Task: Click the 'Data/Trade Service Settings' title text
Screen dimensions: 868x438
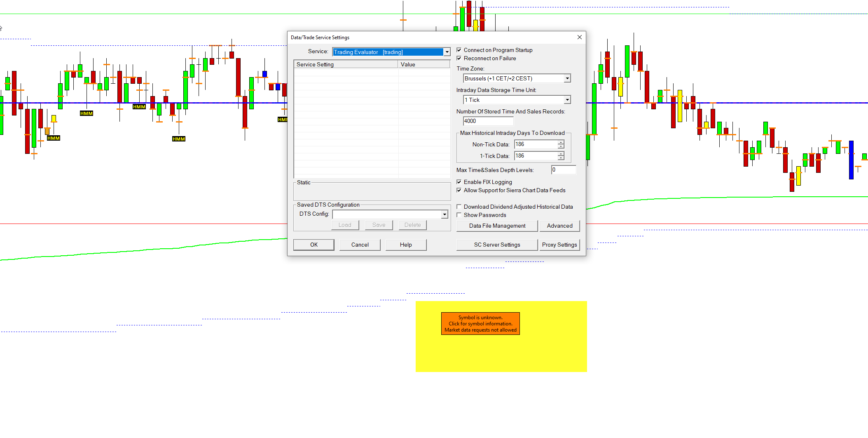Action: pos(320,38)
